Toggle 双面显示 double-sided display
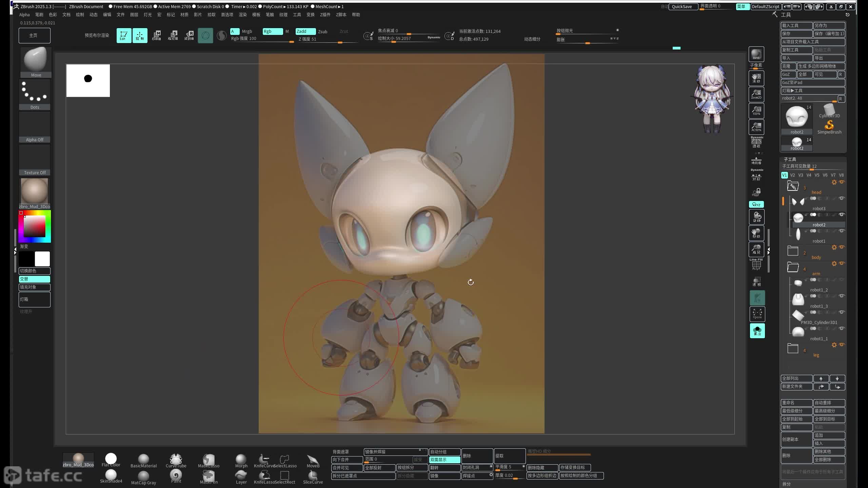Screen dimensions: 868x488 click(445, 460)
